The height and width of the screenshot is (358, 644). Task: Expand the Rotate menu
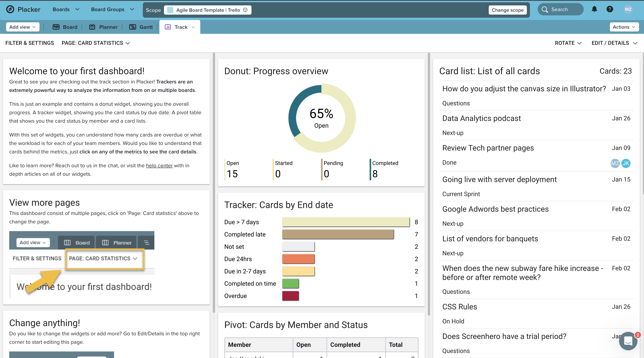click(568, 43)
